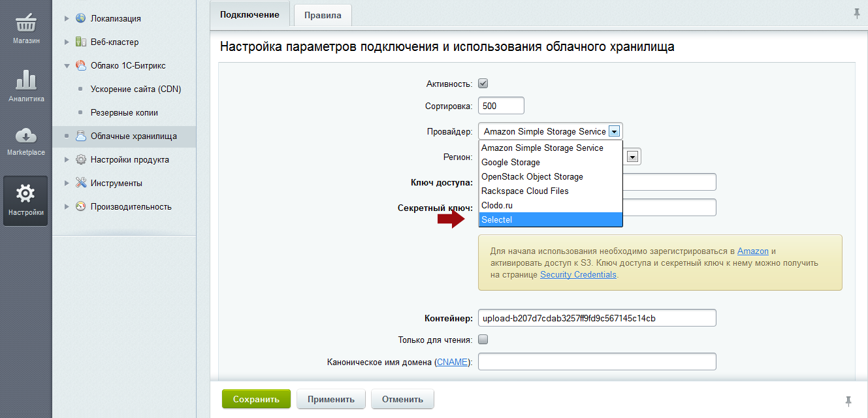Choose OpenStack Object Storage option
The height and width of the screenshot is (418, 868).
(x=551, y=177)
